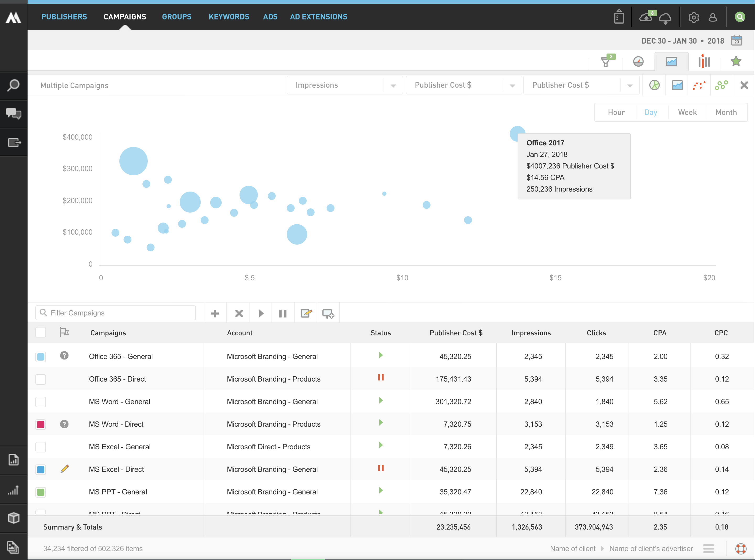Add a new campaign with plus icon

[x=215, y=313]
